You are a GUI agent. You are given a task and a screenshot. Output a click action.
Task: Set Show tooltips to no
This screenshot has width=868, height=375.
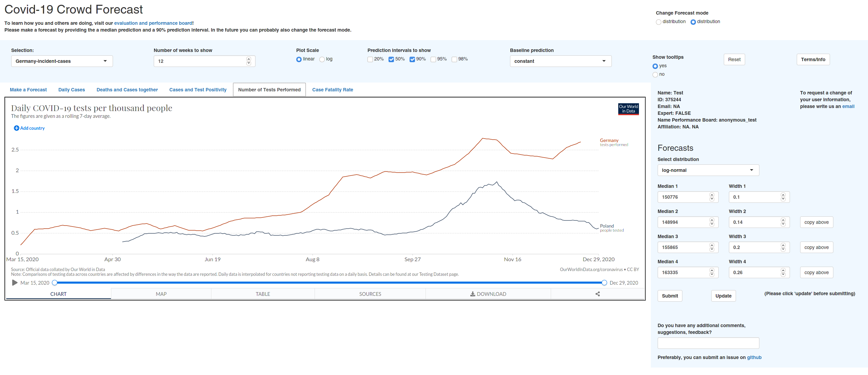tap(655, 75)
